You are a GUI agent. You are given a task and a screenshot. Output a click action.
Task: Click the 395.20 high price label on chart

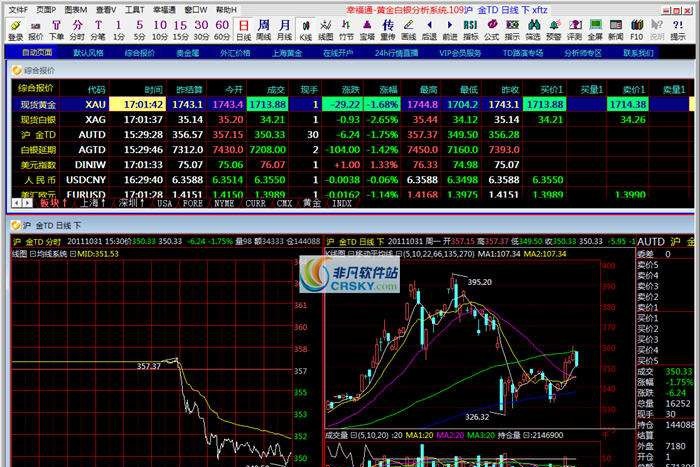479,282
